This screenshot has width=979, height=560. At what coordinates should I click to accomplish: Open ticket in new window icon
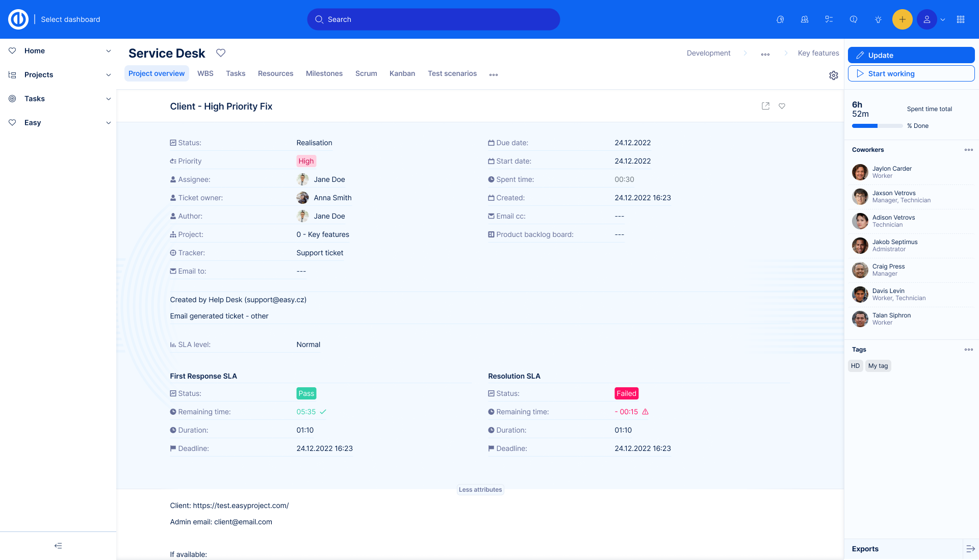click(765, 106)
